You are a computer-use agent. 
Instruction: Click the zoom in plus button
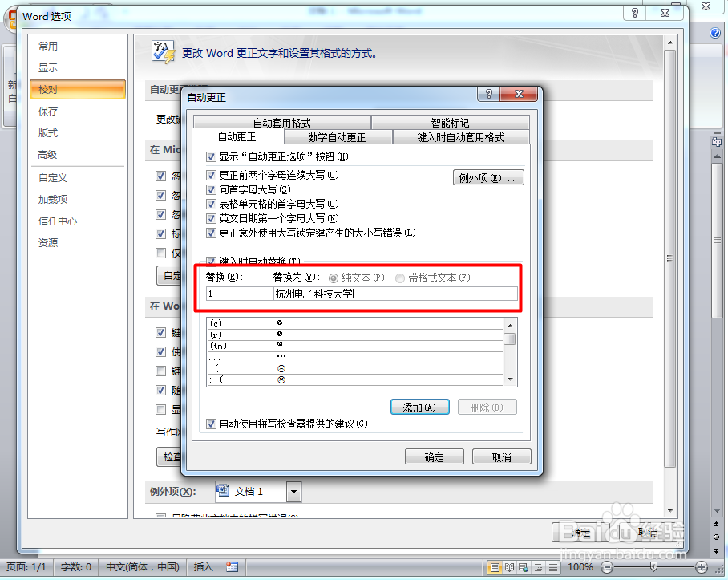tap(702, 567)
